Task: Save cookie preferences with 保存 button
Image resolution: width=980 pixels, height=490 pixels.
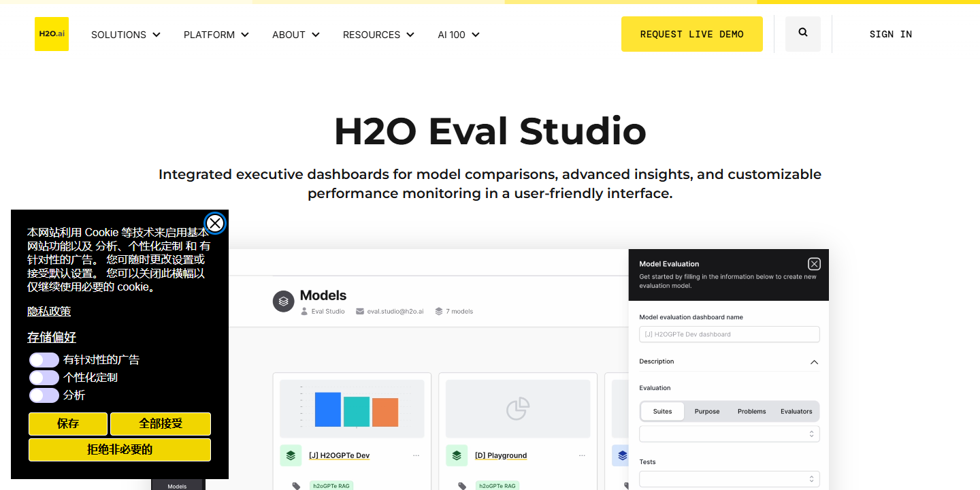Action: pyautogui.click(x=68, y=424)
